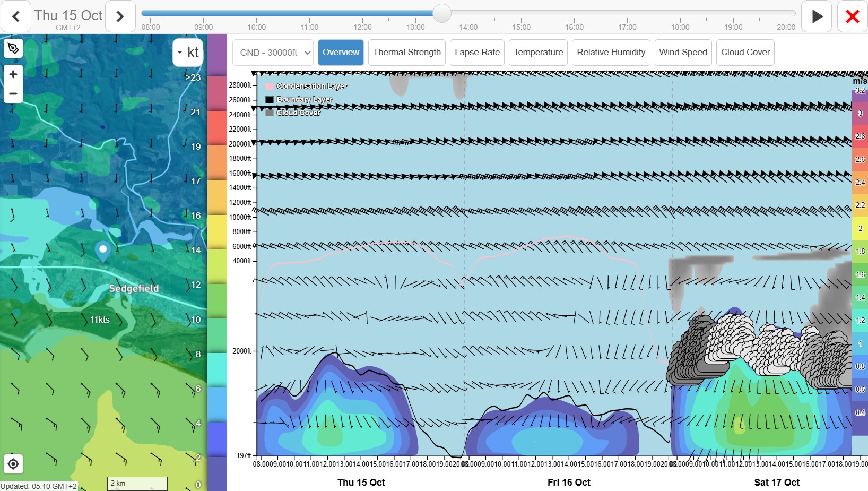Switch to the Thermal Strength tab
The image size is (868, 491).
pos(407,53)
